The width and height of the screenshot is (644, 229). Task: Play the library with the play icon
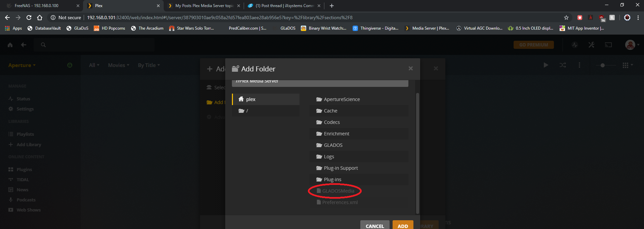tap(546, 65)
